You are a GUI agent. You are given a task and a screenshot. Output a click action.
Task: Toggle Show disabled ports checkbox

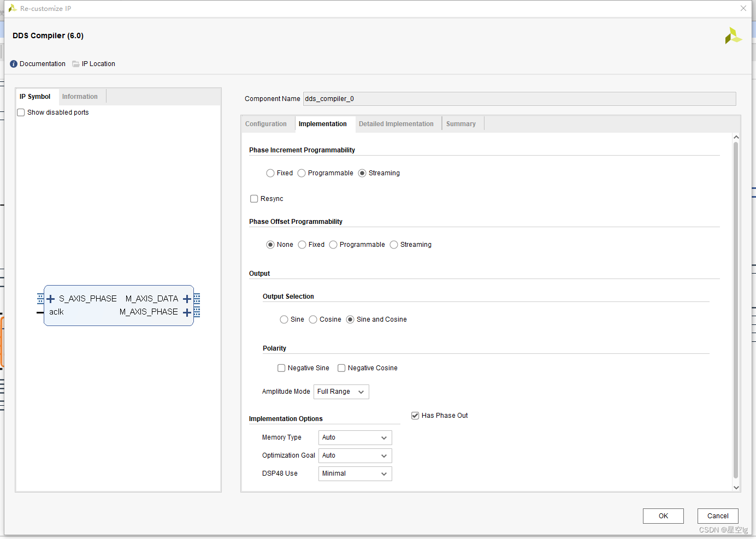coord(21,112)
